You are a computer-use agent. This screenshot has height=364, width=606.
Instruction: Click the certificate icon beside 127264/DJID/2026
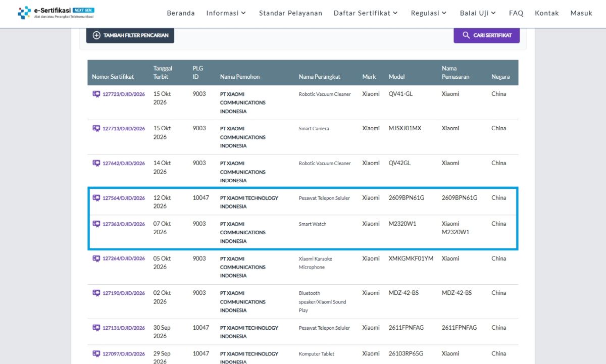pos(96,258)
